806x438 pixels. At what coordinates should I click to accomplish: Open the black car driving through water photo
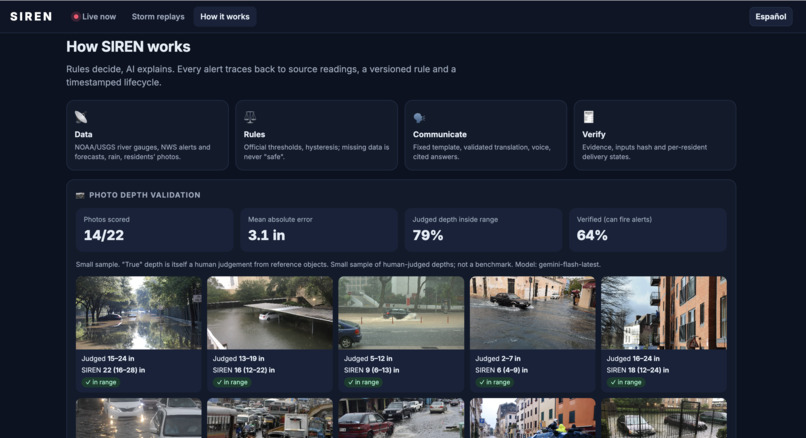click(533, 313)
